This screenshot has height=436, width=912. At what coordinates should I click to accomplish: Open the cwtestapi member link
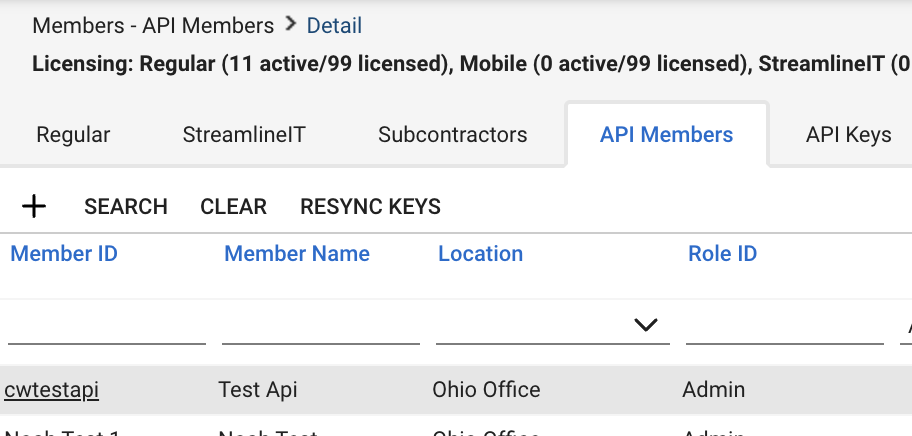51,390
